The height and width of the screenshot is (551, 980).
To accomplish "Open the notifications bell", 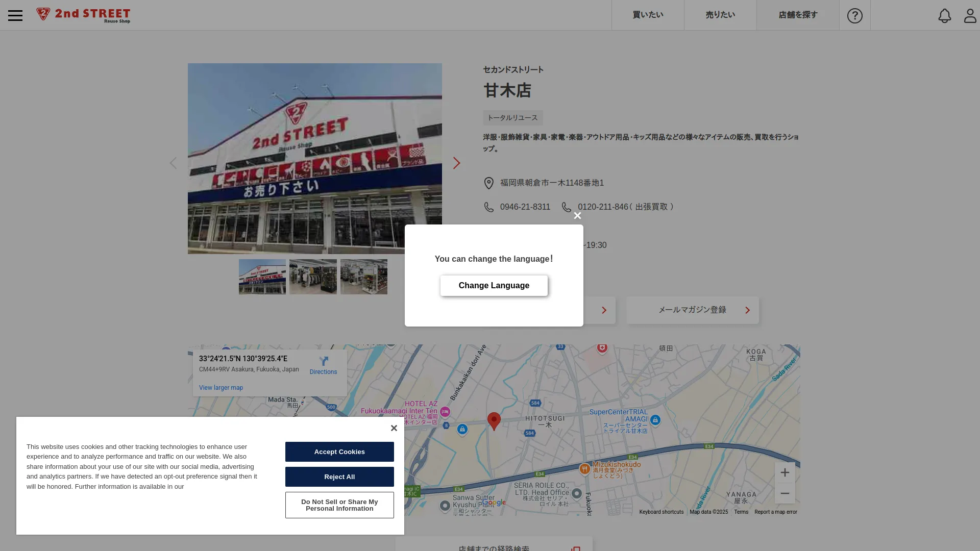I will (x=944, y=16).
